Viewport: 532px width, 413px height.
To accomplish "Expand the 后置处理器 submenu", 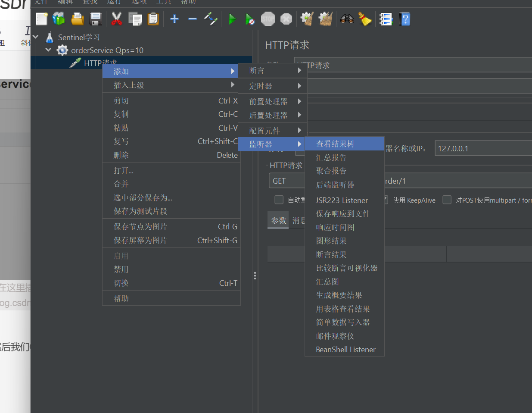I will (x=272, y=115).
